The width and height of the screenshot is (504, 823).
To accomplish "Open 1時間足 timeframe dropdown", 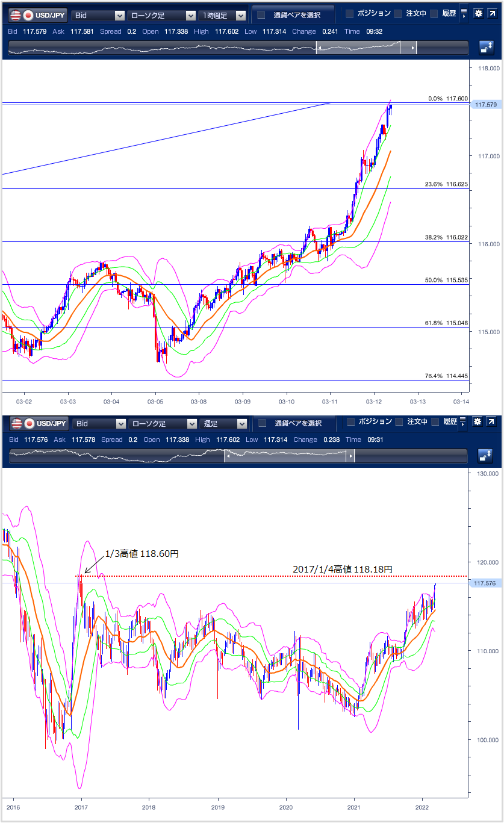I will pos(223,16).
